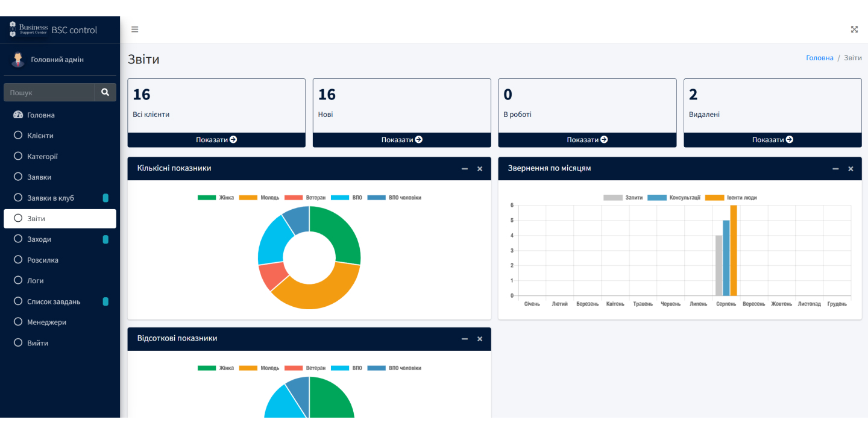Screen dimensions: 868x434
Task: Open Розсилка in the sidebar menu
Action: pyautogui.click(x=43, y=260)
